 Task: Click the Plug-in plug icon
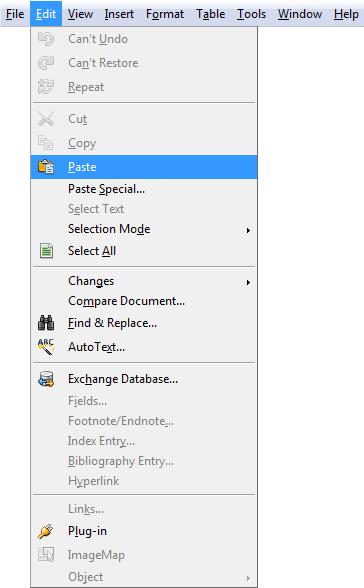point(46,531)
